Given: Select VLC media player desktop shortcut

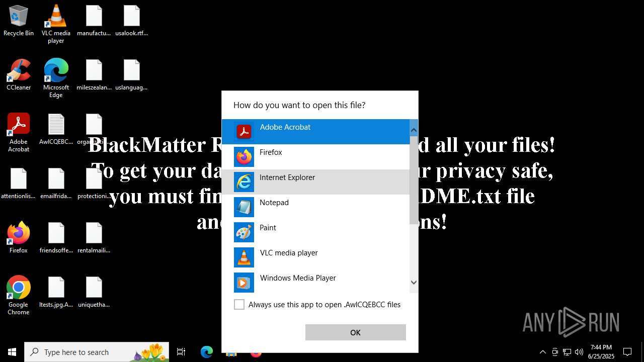Looking at the screenshot, I should coord(56,24).
